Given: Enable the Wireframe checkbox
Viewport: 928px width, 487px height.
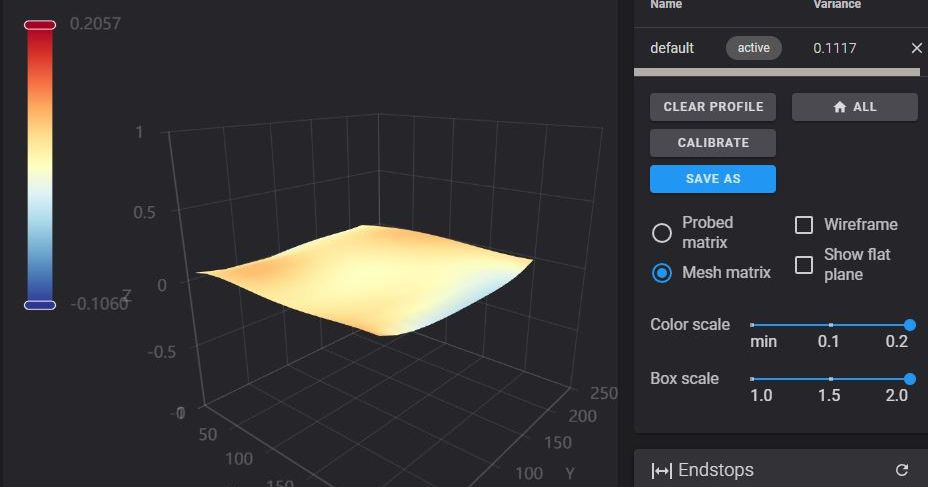Looking at the screenshot, I should point(804,225).
